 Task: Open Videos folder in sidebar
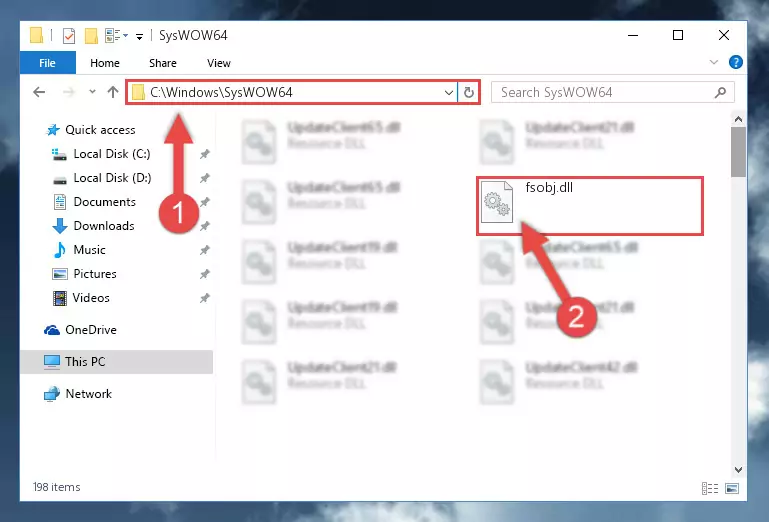(91, 298)
